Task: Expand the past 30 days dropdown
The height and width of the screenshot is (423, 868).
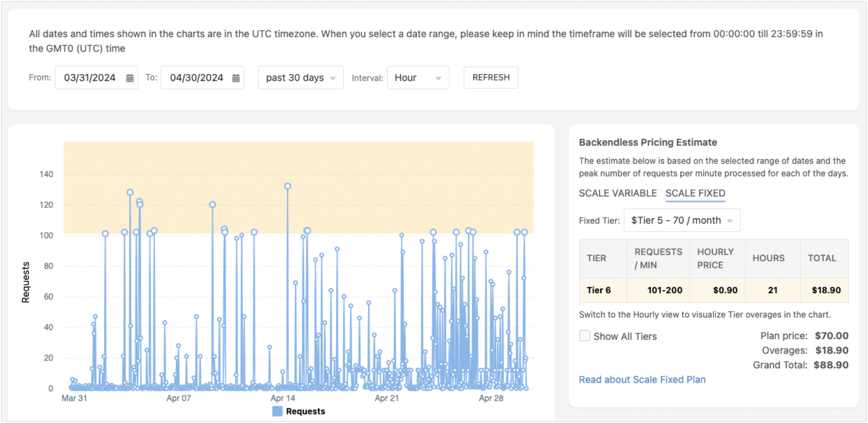Action: (300, 78)
